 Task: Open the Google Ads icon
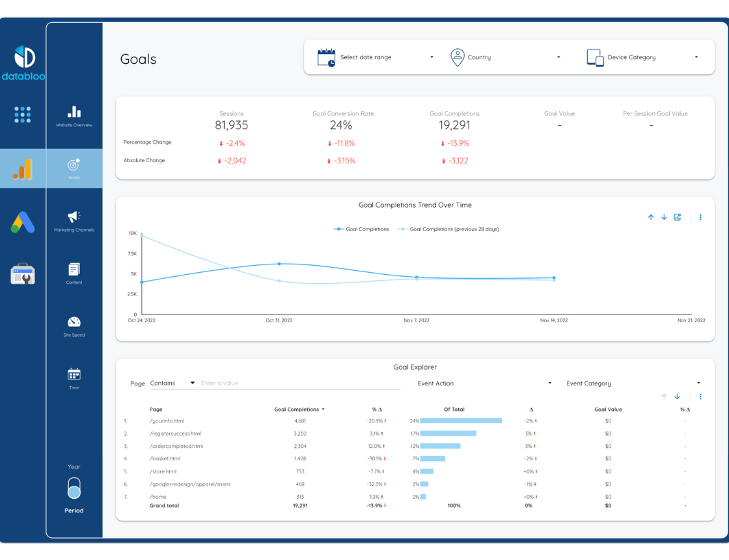tap(23, 223)
